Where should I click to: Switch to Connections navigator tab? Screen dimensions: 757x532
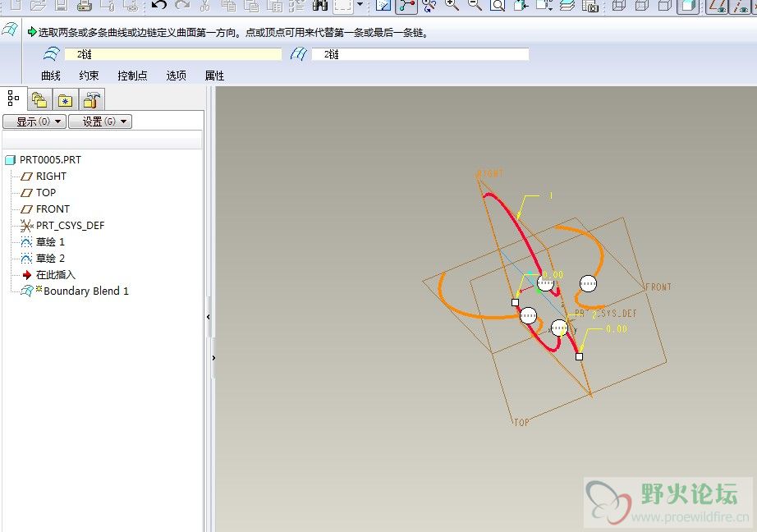pos(91,100)
